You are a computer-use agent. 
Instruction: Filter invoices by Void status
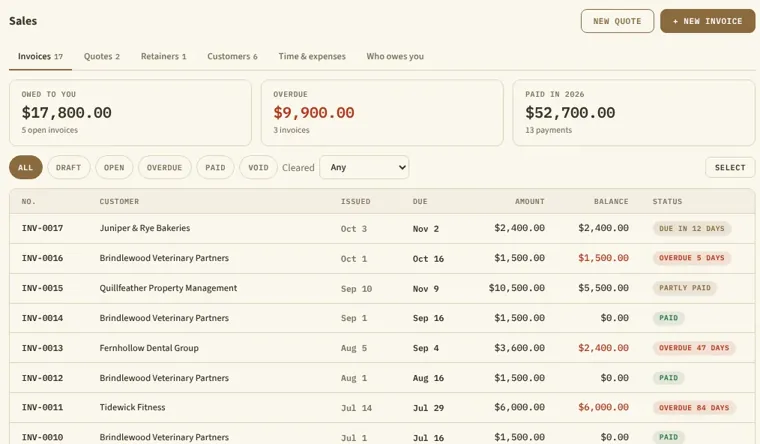pyautogui.click(x=258, y=167)
